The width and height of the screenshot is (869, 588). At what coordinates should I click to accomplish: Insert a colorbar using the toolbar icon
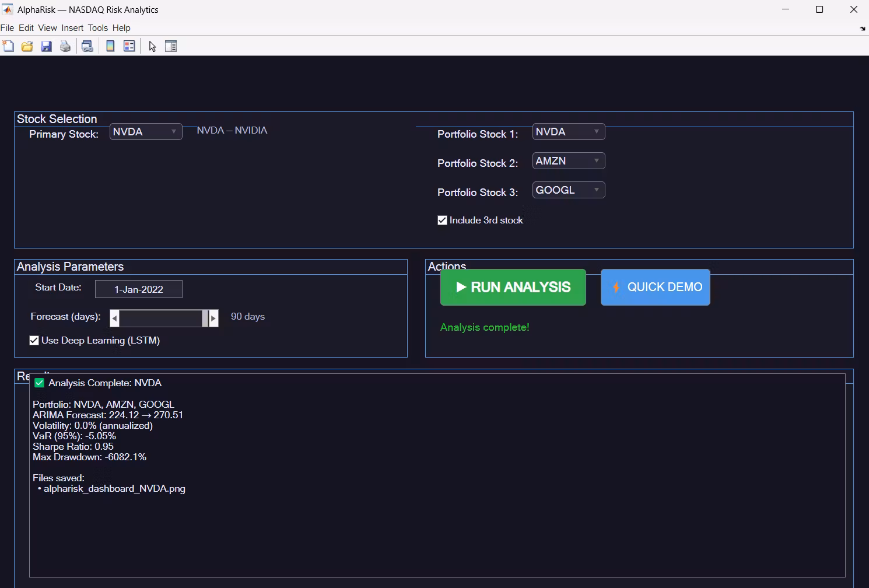tap(110, 46)
